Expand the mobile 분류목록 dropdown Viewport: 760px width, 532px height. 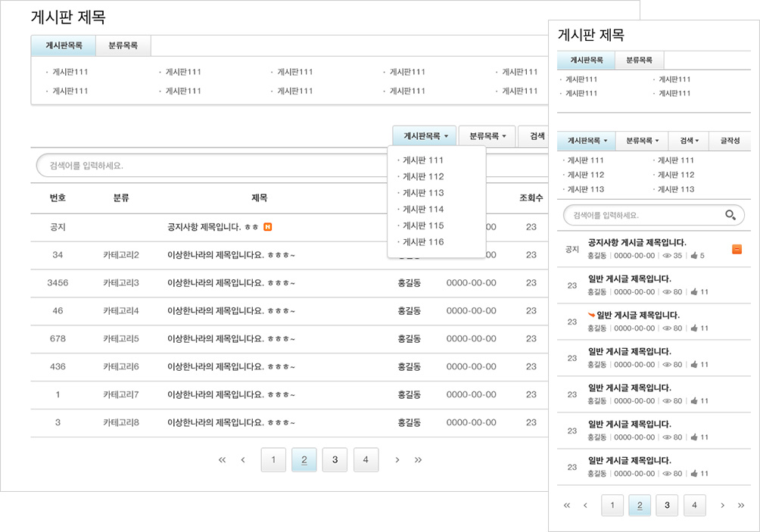point(639,141)
